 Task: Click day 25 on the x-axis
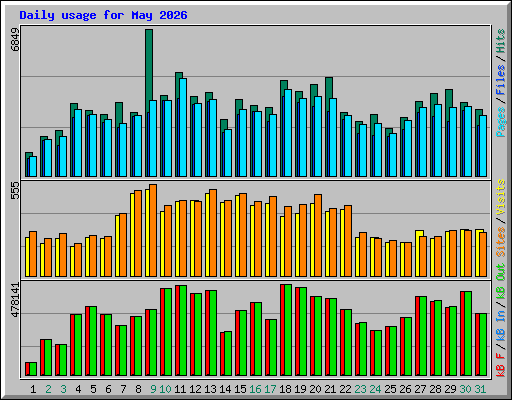tap(390, 389)
